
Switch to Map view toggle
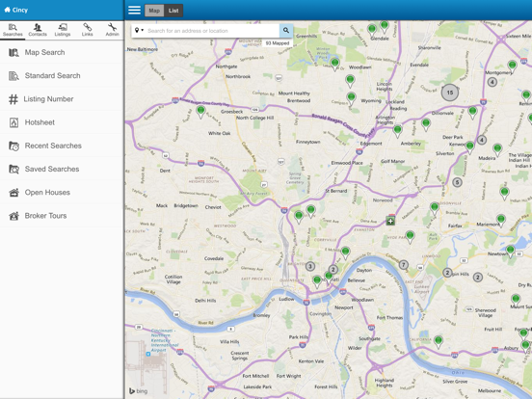tap(154, 11)
